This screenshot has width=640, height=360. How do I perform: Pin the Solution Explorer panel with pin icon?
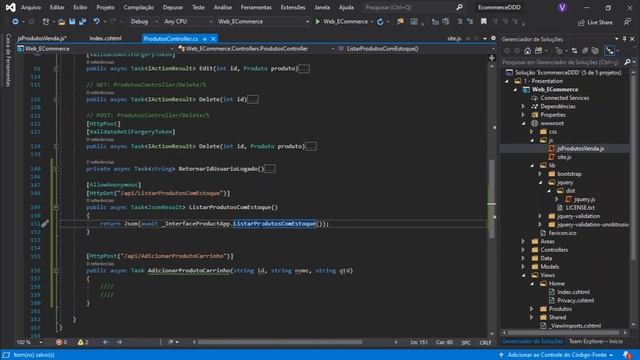(x=624, y=39)
